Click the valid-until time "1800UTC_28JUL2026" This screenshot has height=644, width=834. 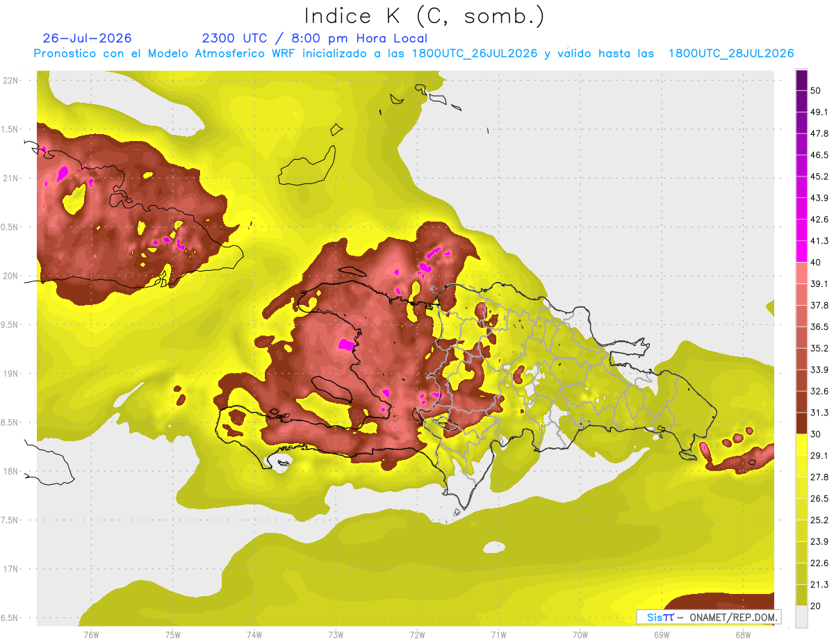[731, 53]
